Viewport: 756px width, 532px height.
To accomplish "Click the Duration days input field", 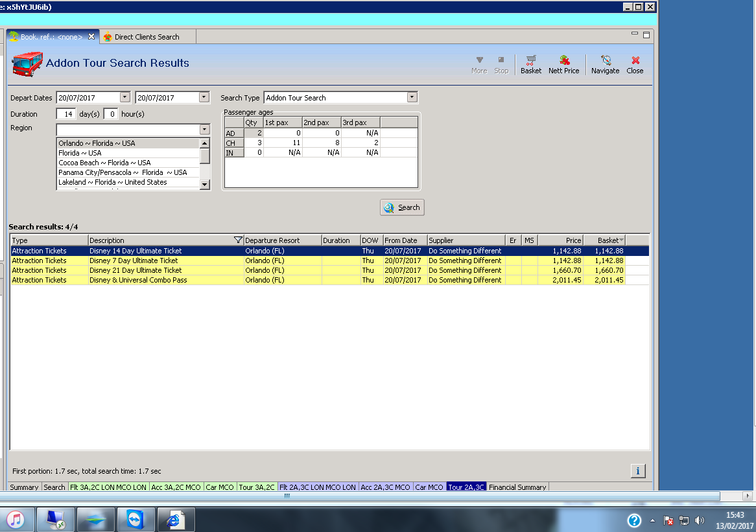I will pyautogui.click(x=65, y=114).
